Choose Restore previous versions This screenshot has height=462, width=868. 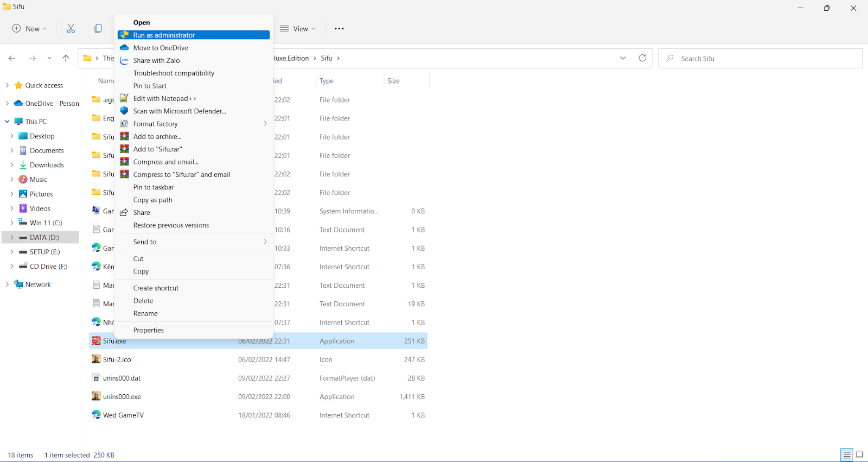pyautogui.click(x=194, y=225)
